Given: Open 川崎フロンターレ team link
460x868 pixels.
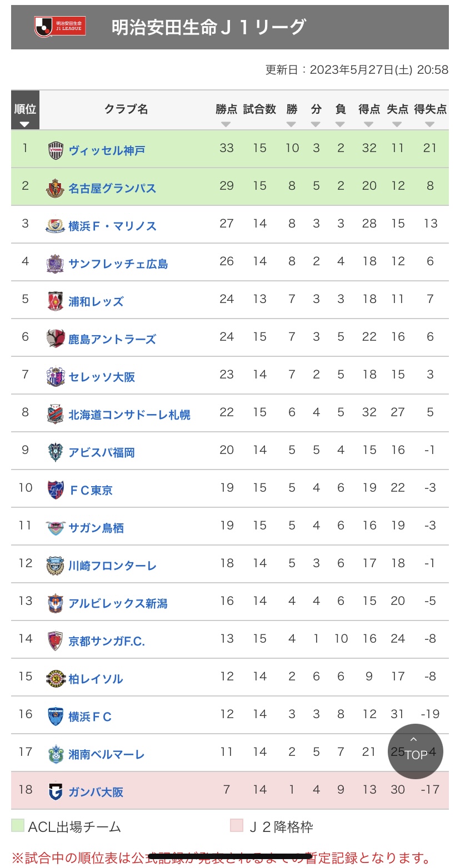Looking at the screenshot, I should [x=112, y=566].
